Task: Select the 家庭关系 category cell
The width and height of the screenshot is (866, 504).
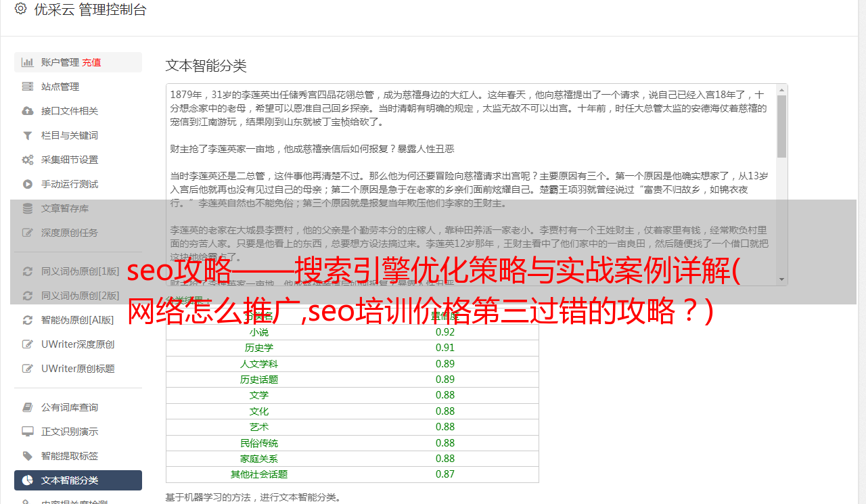Action: pos(259,459)
